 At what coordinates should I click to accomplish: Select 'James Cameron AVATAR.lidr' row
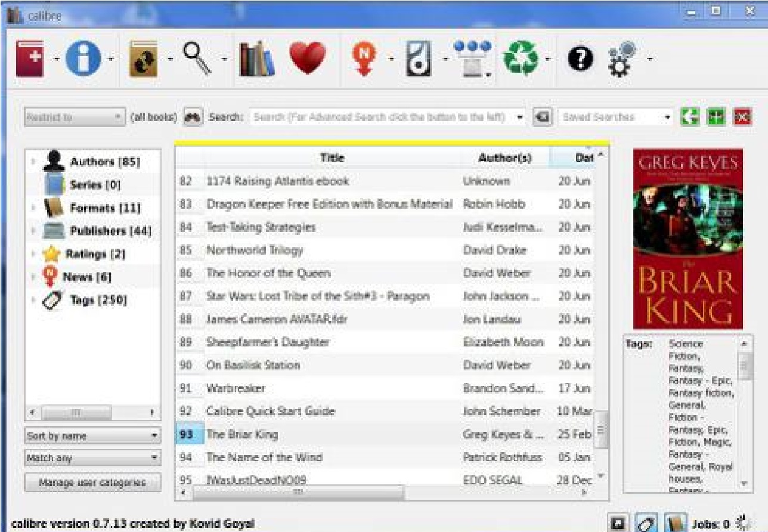tap(385, 319)
